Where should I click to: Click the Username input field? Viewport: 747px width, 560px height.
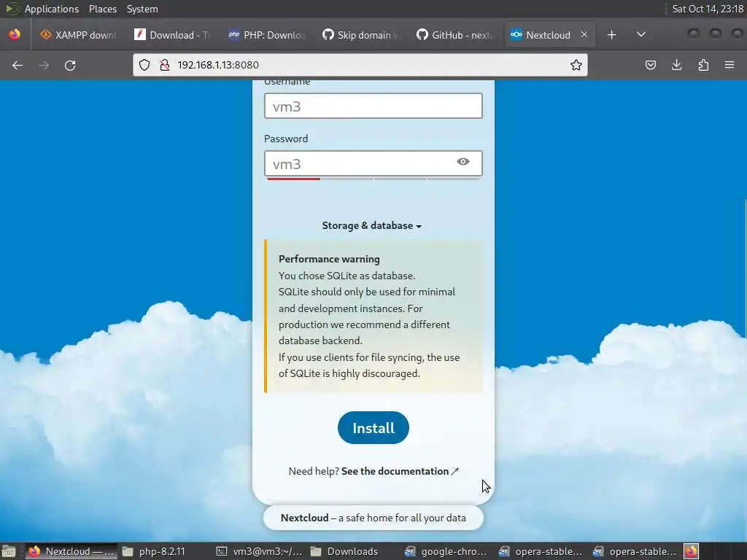point(373,106)
